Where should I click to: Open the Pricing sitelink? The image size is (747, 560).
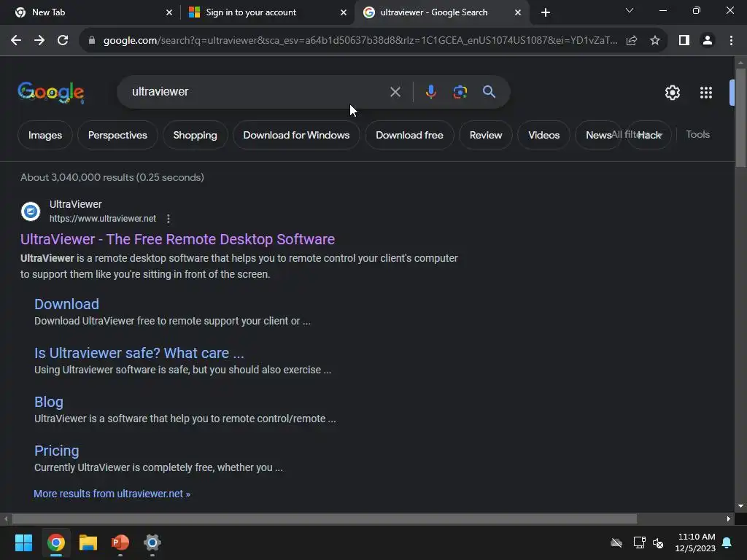pos(57,451)
